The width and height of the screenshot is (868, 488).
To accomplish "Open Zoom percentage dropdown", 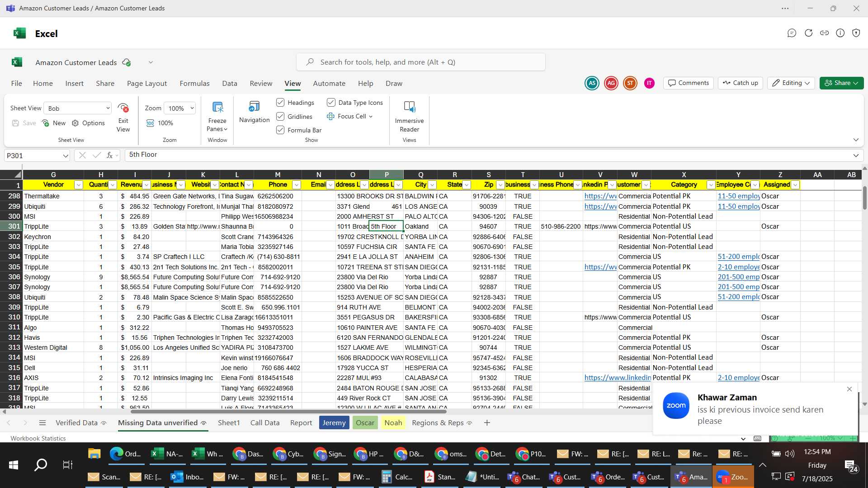I will click(x=180, y=108).
